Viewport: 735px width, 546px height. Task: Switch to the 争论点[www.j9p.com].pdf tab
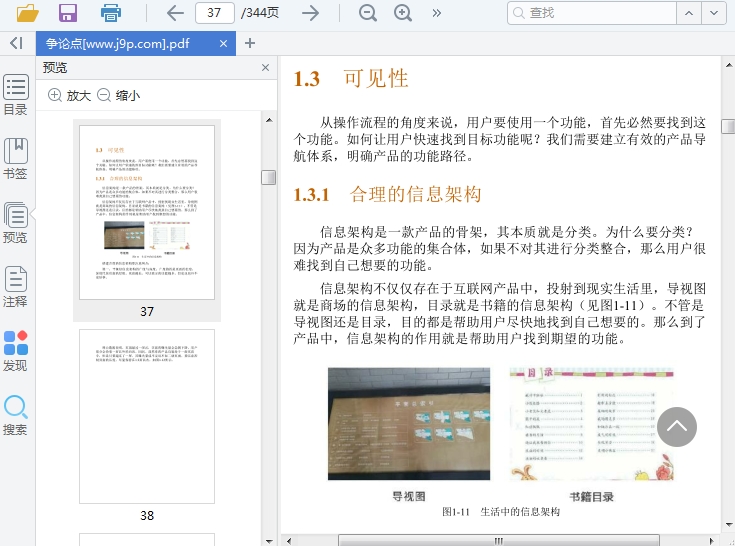[x=135, y=44]
